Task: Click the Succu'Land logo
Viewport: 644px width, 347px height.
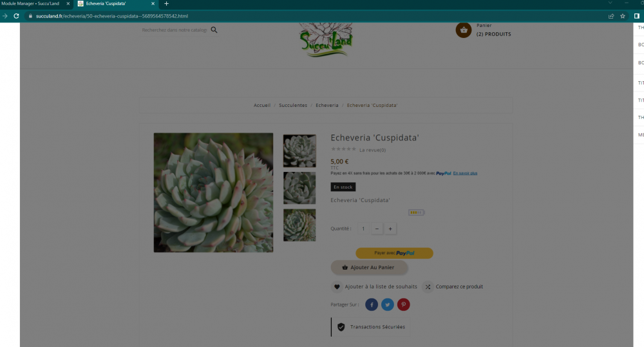Action: tap(326, 40)
